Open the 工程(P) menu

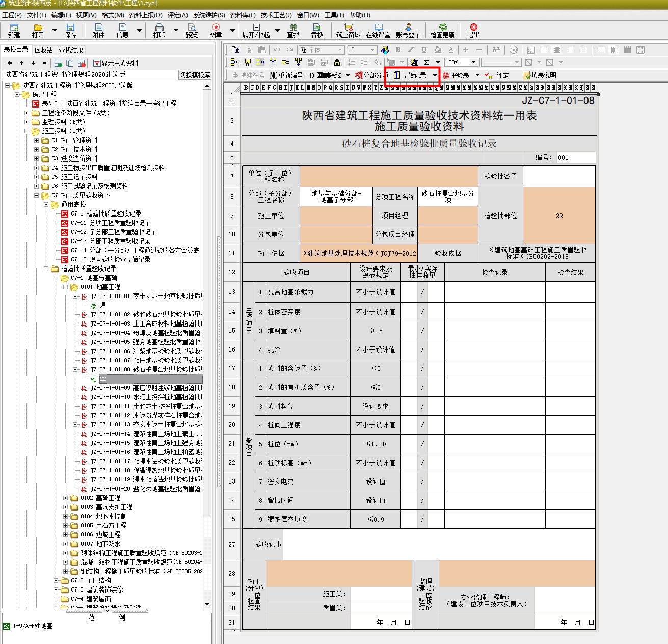coord(12,15)
